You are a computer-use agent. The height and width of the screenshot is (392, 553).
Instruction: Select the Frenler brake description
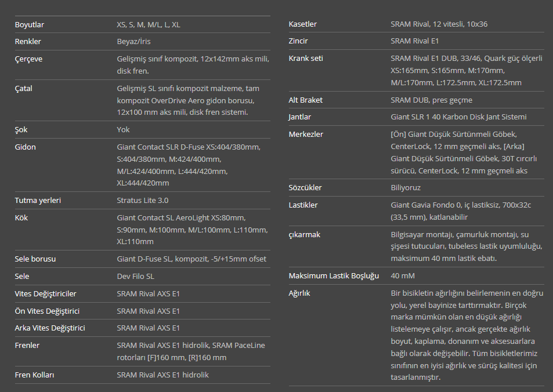pyautogui.click(x=191, y=351)
